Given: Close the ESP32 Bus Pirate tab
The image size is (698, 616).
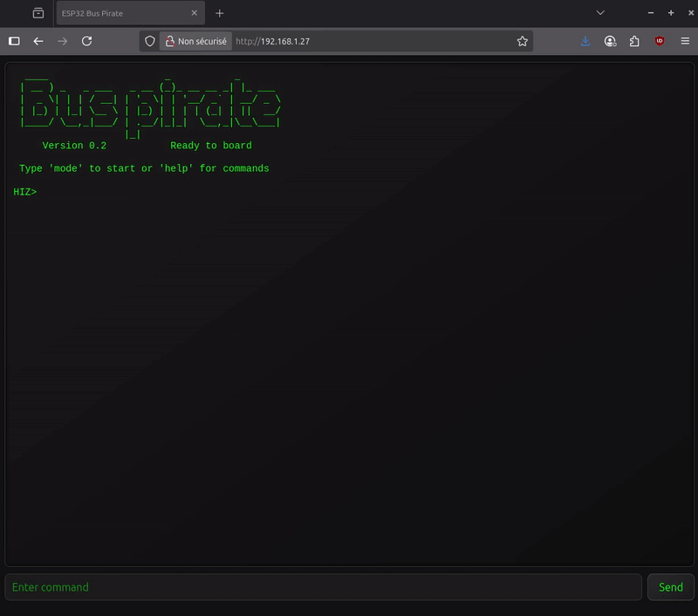Looking at the screenshot, I should coord(194,13).
